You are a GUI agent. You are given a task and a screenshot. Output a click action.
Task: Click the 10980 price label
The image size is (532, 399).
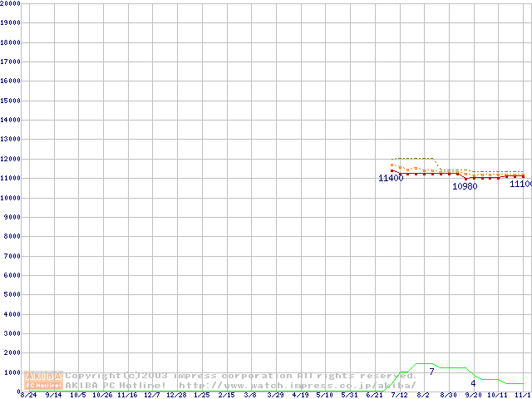465,187
